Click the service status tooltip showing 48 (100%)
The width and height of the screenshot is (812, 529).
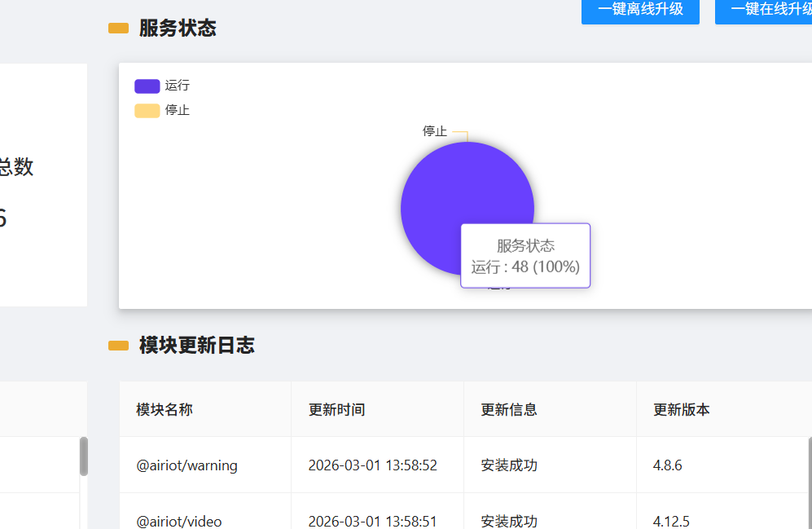(525, 256)
